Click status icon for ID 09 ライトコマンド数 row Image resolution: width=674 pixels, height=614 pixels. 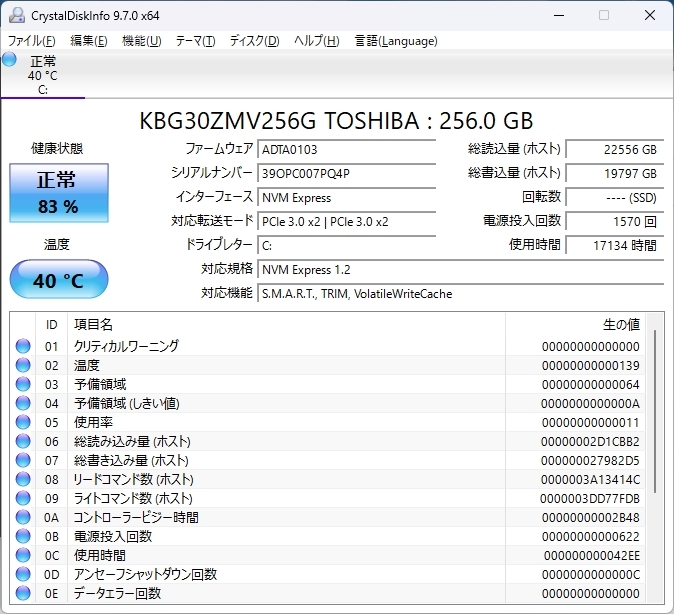coord(23,498)
